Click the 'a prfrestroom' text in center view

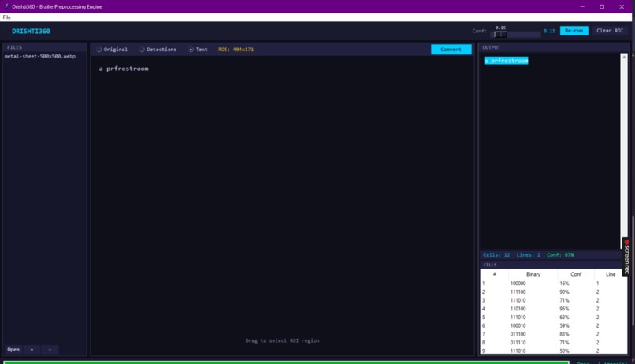(x=124, y=69)
